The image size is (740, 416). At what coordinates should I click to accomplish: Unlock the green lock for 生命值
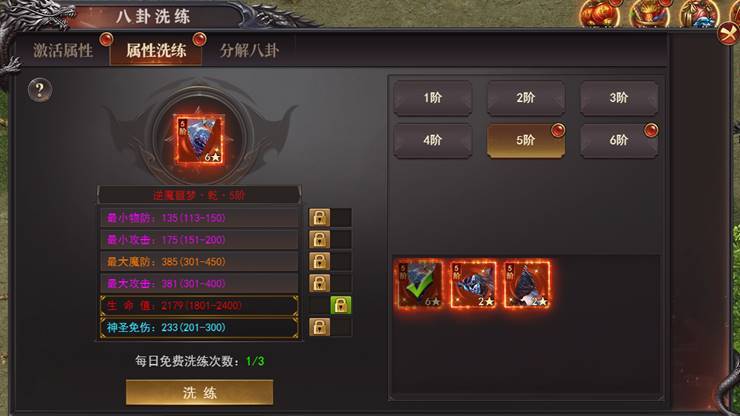tap(340, 306)
